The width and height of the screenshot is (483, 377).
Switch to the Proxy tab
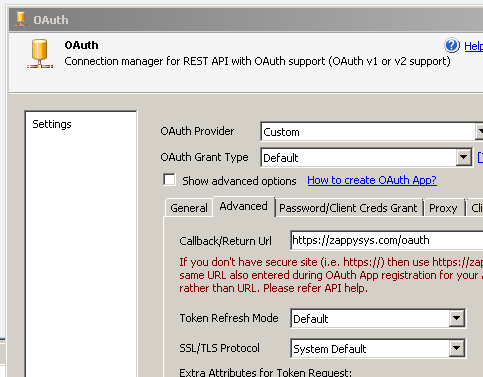443,208
